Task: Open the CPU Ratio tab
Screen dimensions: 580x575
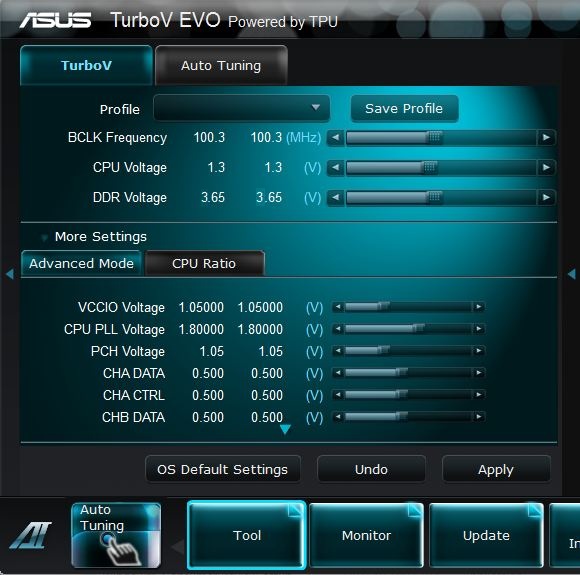Action: [204, 263]
